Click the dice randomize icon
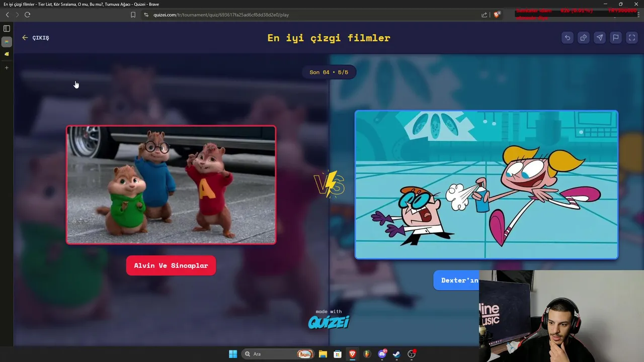This screenshot has height=362, width=644. (x=584, y=38)
